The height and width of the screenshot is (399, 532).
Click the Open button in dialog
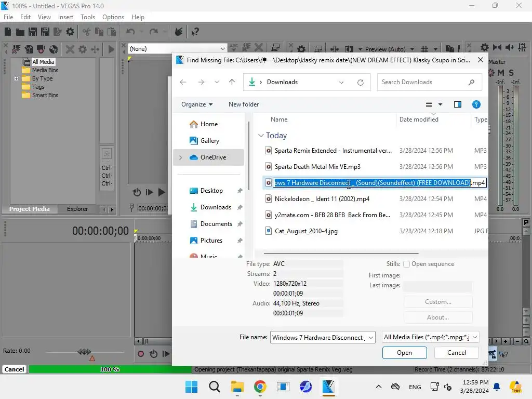pyautogui.click(x=404, y=353)
